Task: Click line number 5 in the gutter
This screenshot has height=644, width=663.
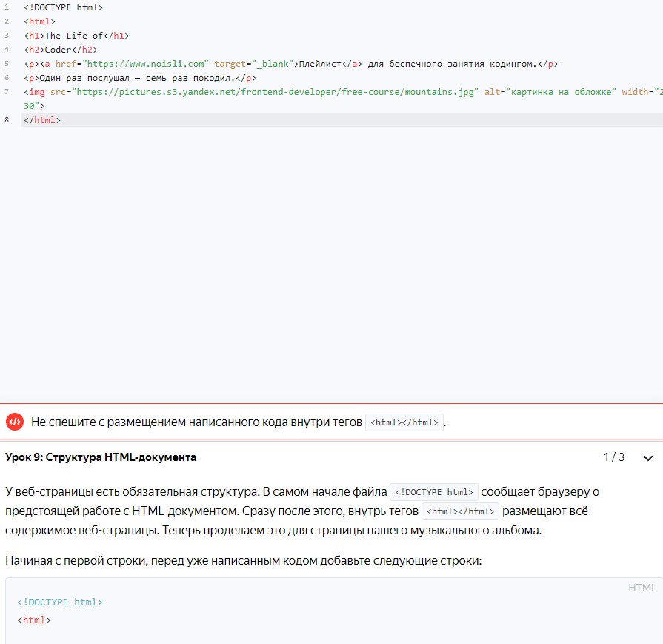Action: (7, 64)
